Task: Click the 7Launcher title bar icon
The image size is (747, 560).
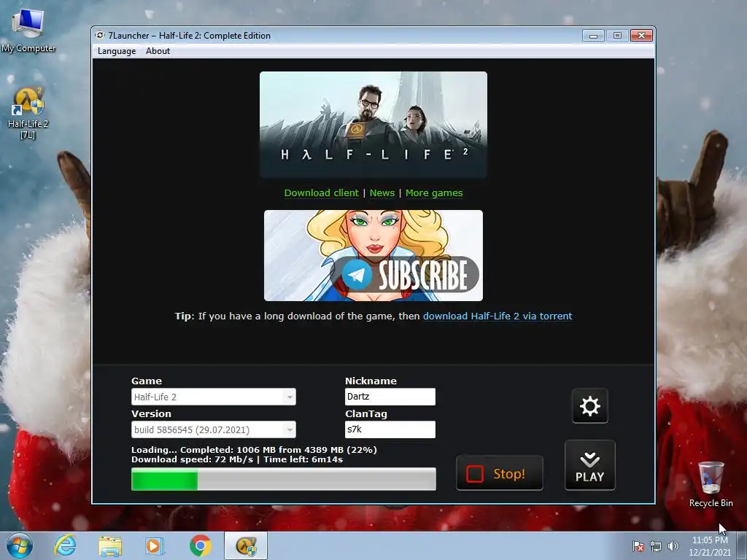Action: click(x=100, y=35)
